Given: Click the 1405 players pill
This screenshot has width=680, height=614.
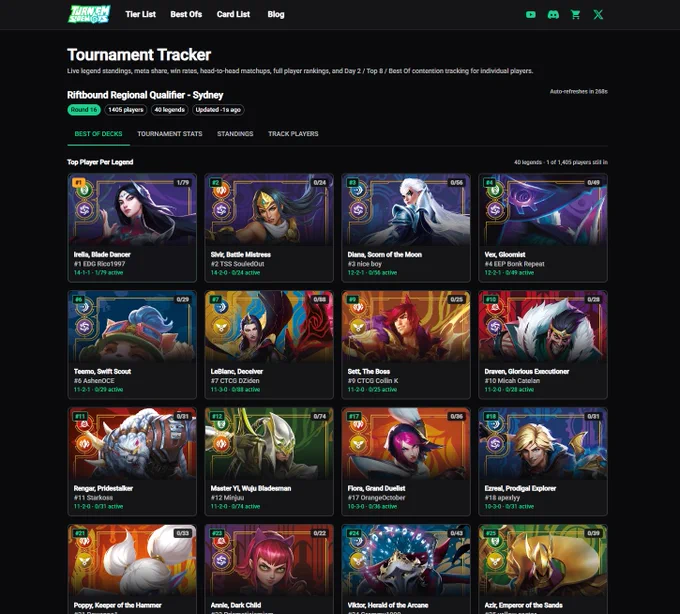Looking at the screenshot, I should (x=126, y=110).
